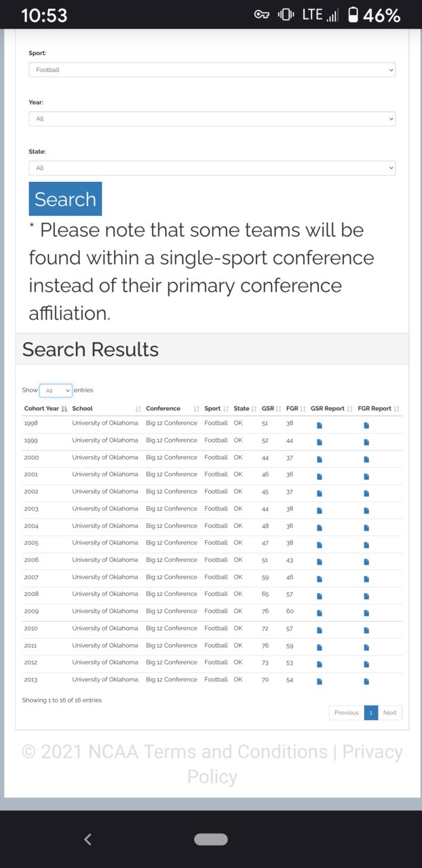Open the GSR Report for cohort 1998
Image resolution: width=422 pixels, height=868 pixels.
coord(320,426)
